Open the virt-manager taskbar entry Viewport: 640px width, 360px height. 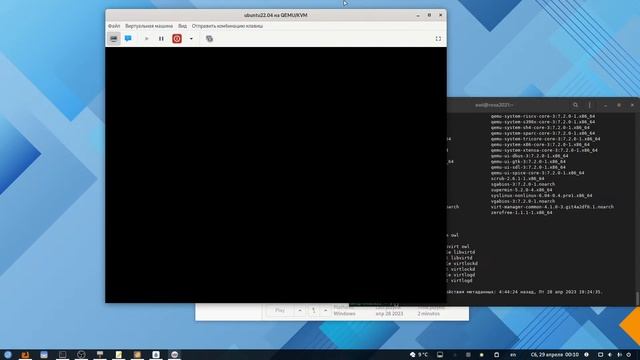coord(175,355)
